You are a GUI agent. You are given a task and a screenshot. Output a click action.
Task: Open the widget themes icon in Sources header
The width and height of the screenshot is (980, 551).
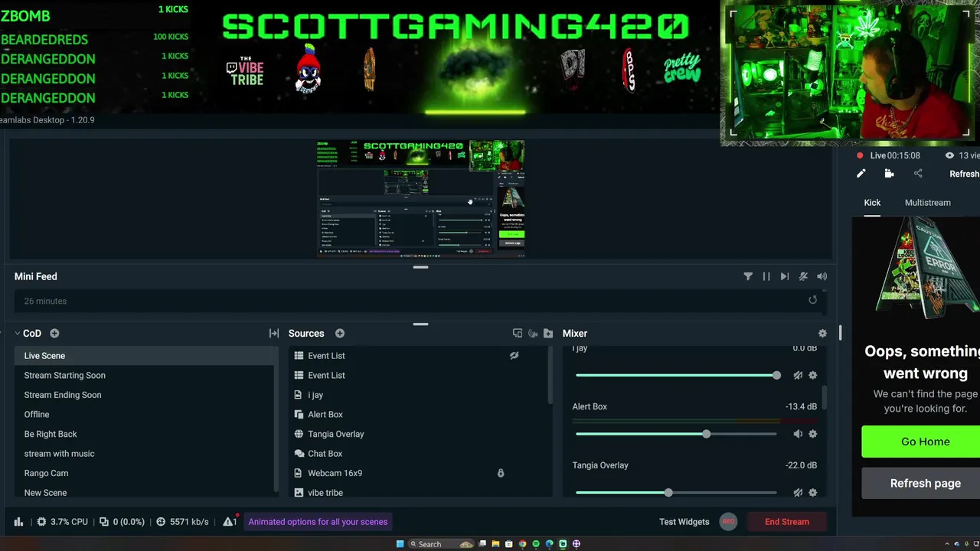[518, 334]
